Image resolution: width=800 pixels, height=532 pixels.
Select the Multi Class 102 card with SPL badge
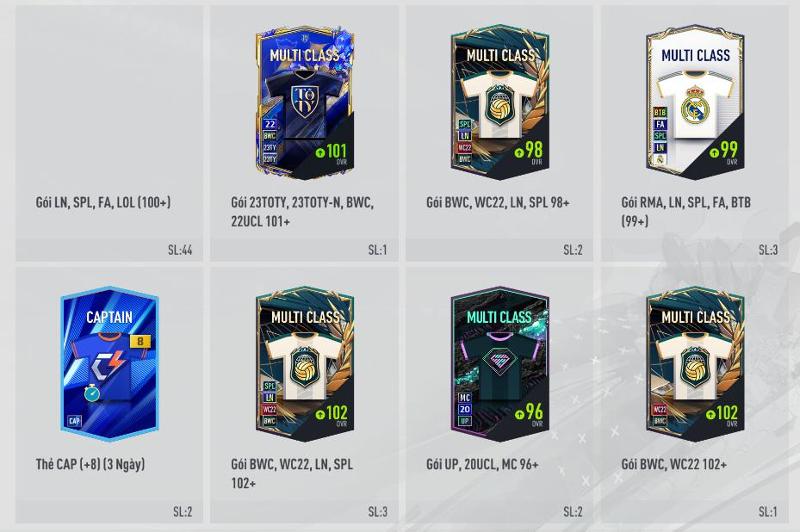pyautogui.click(x=305, y=363)
